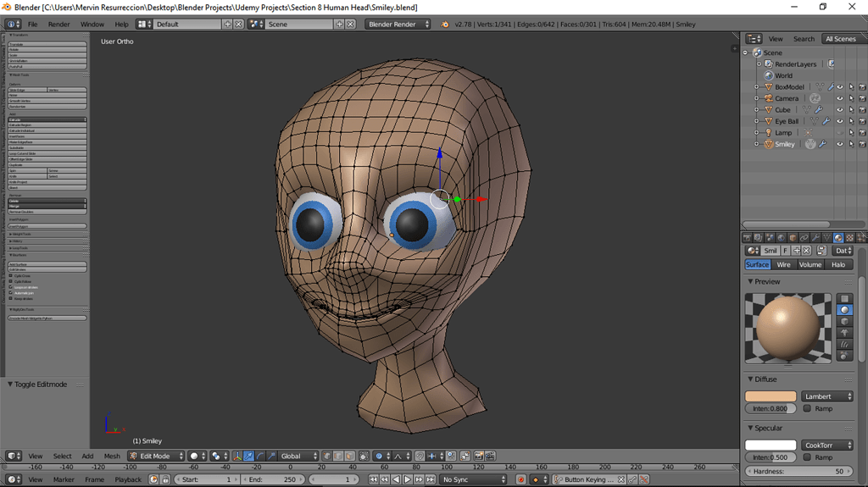Collapse the Diffuse panel

pos(751,379)
